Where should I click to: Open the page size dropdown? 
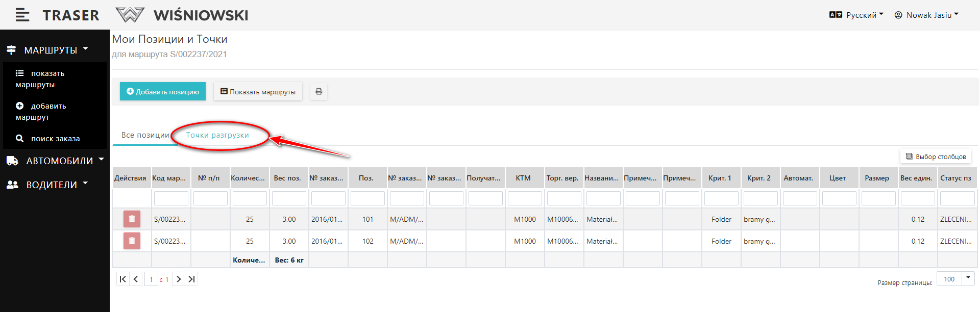tap(968, 278)
